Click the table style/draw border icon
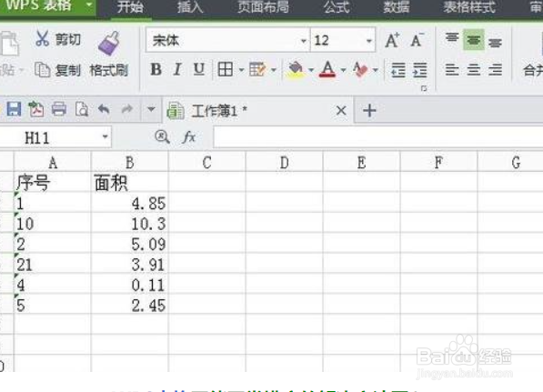543x392 pixels. coord(257,70)
